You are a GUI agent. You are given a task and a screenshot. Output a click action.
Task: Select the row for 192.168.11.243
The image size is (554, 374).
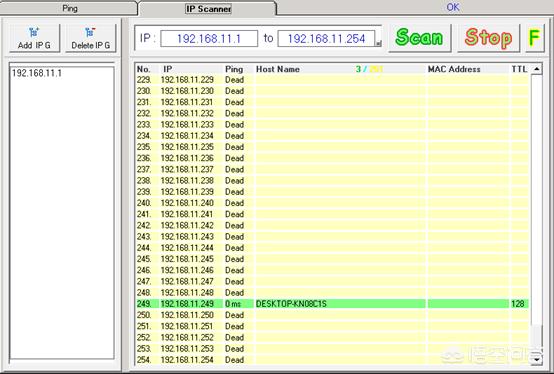pyautogui.click(x=332, y=237)
